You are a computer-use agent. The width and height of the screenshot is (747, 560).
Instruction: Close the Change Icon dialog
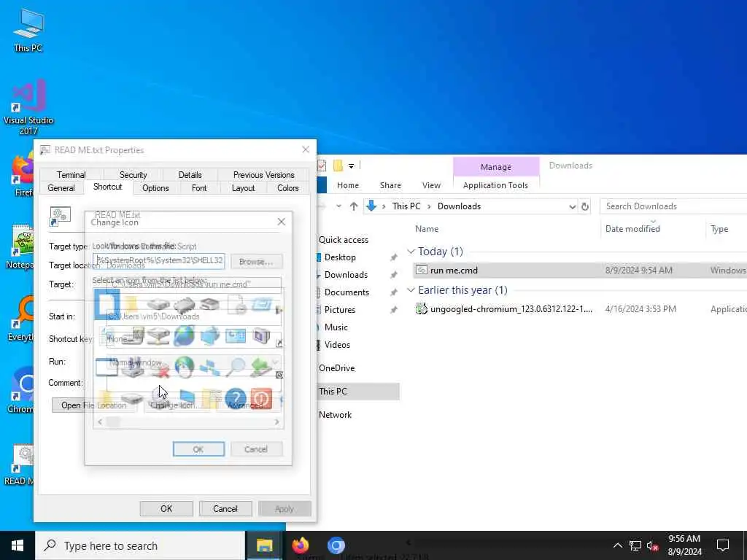coord(281,222)
